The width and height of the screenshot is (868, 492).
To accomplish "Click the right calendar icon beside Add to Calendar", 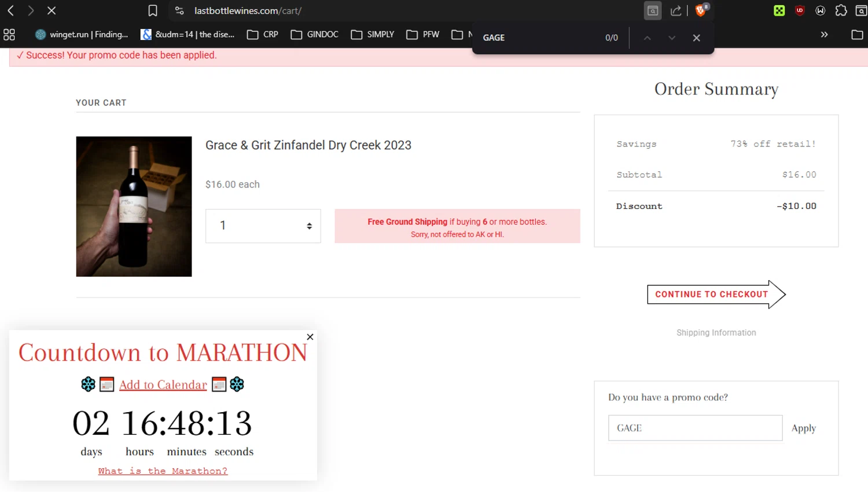I will [x=219, y=384].
